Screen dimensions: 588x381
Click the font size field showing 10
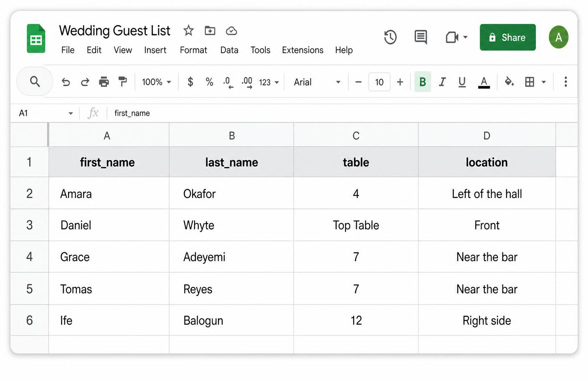click(379, 82)
